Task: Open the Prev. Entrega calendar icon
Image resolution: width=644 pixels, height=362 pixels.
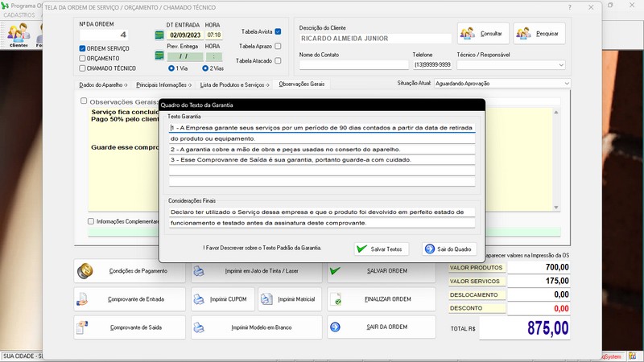Action: 159,56
